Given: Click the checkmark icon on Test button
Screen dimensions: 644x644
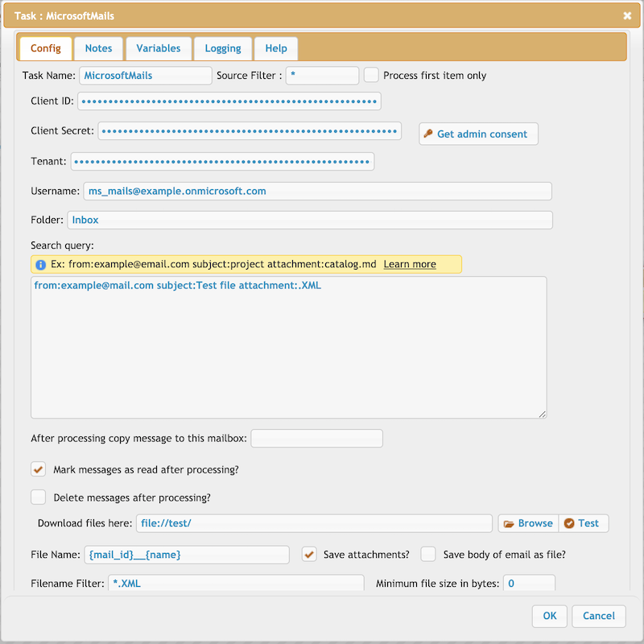Looking at the screenshot, I should 569,523.
